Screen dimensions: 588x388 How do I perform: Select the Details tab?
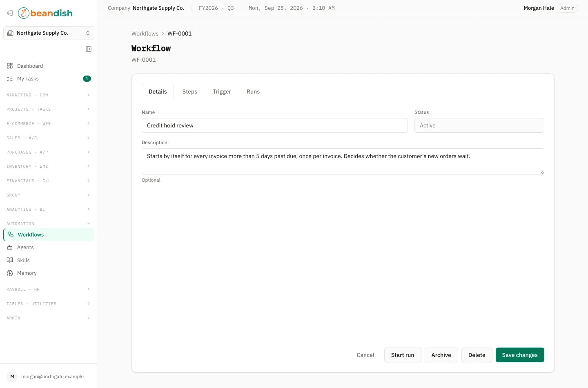point(158,91)
